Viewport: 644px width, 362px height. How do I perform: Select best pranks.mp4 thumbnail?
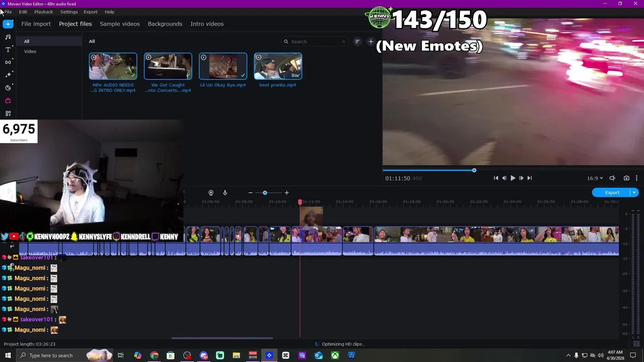pyautogui.click(x=278, y=66)
